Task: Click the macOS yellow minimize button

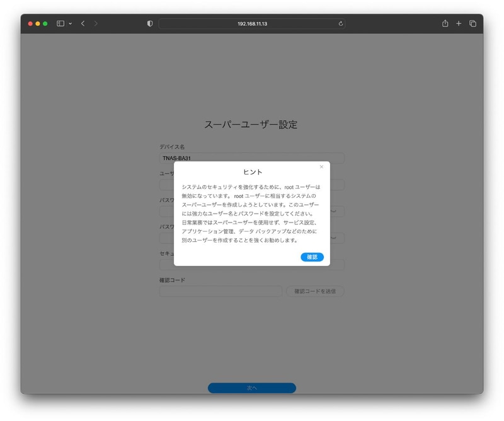Action: pos(38,23)
